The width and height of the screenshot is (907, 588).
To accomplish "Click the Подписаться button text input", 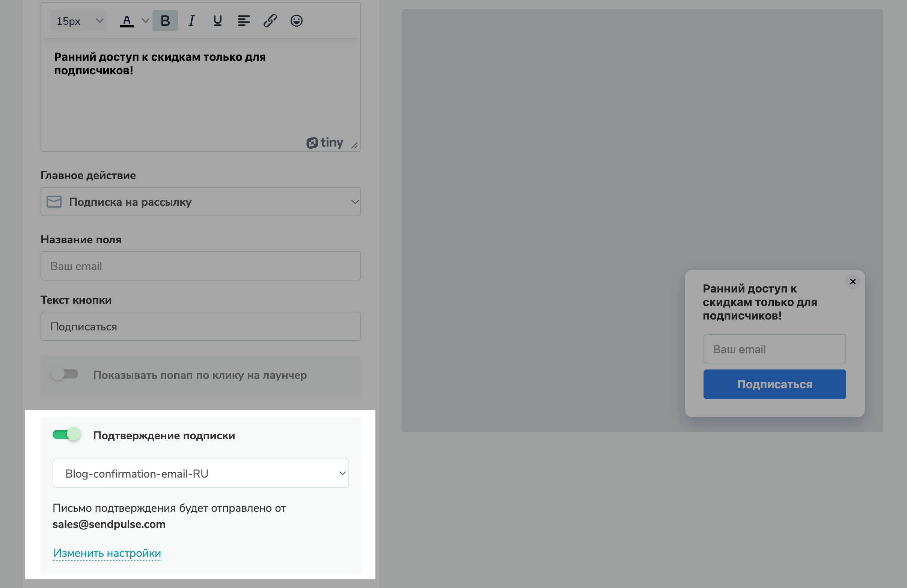I will tap(200, 326).
